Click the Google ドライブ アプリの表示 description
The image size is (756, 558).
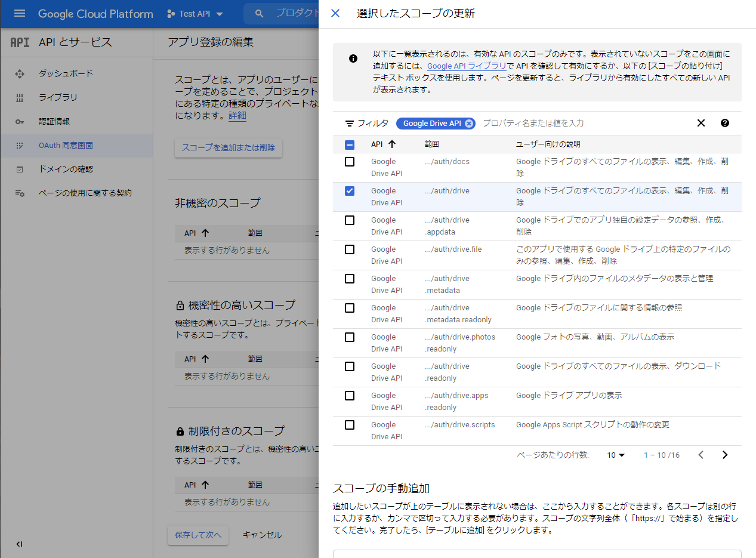(x=569, y=396)
